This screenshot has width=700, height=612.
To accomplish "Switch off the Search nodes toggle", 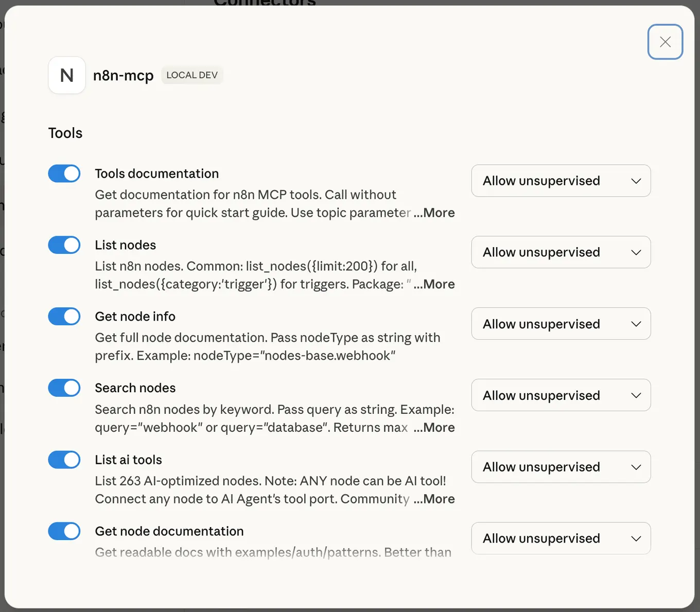I will tap(64, 388).
